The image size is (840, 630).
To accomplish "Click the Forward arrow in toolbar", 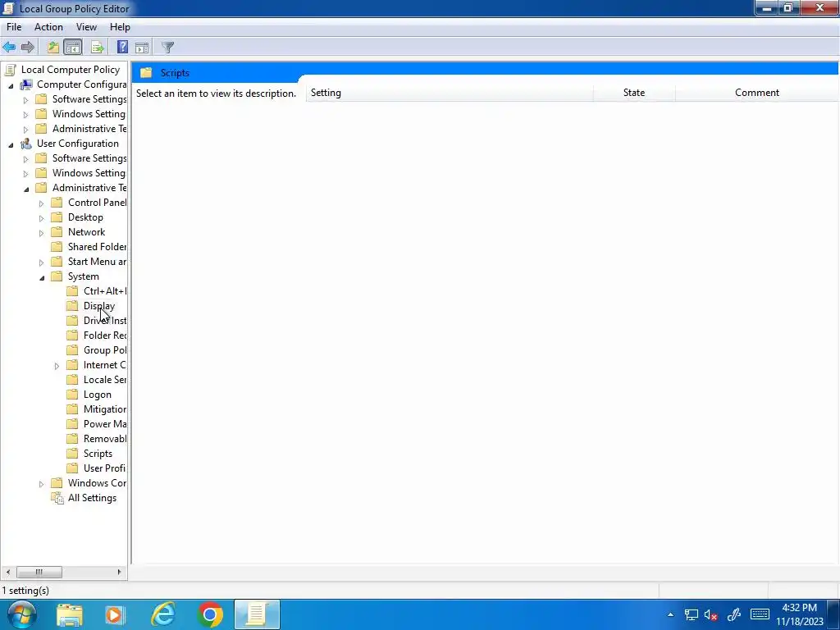I will pyautogui.click(x=28, y=47).
